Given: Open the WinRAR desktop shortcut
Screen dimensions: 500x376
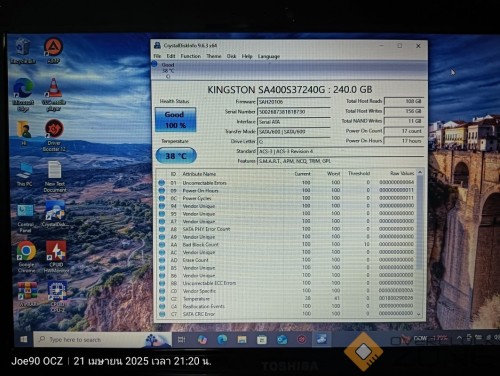Looking at the screenshot, I should pyautogui.click(x=27, y=294).
